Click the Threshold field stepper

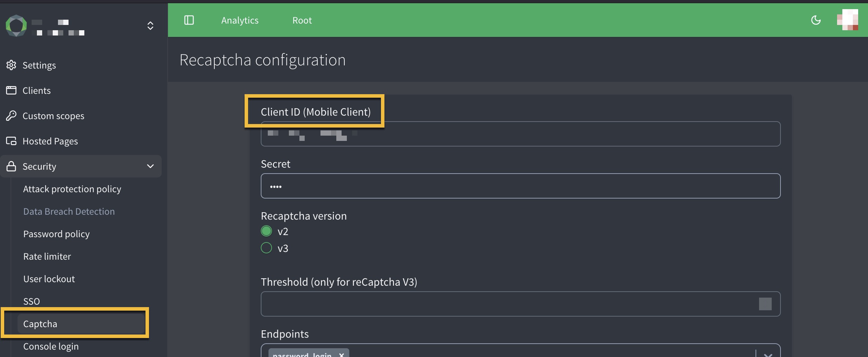pos(765,304)
